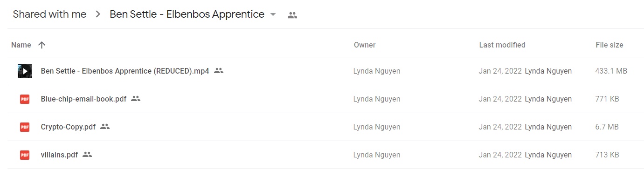The width and height of the screenshot is (644, 170).
Task: Select the Crypto-Copy.pdf file name
Action: pyautogui.click(x=68, y=127)
